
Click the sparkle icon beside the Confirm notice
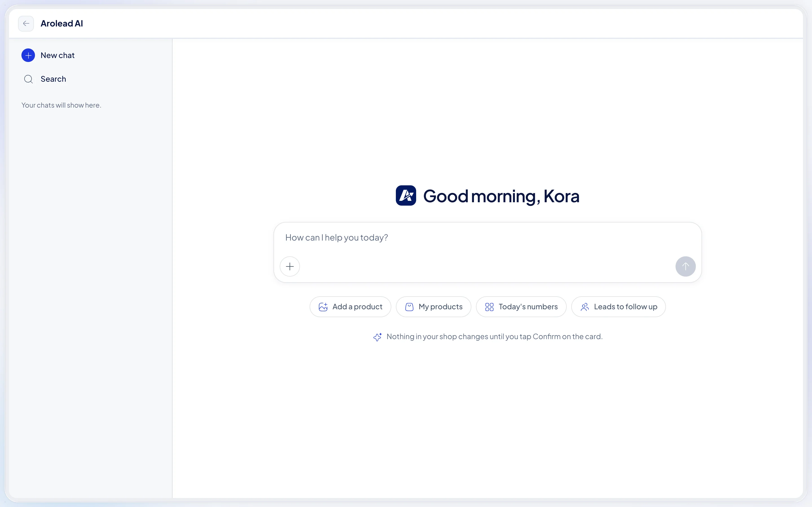click(378, 337)
